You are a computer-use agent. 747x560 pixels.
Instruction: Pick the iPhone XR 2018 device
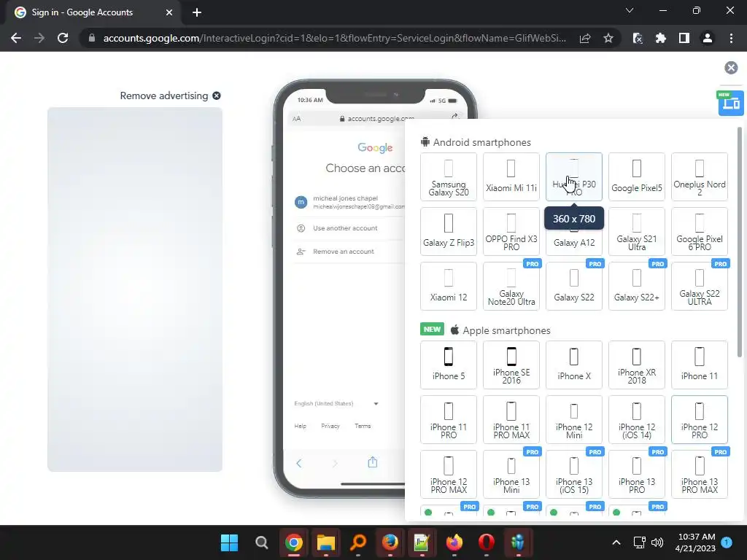636,365
